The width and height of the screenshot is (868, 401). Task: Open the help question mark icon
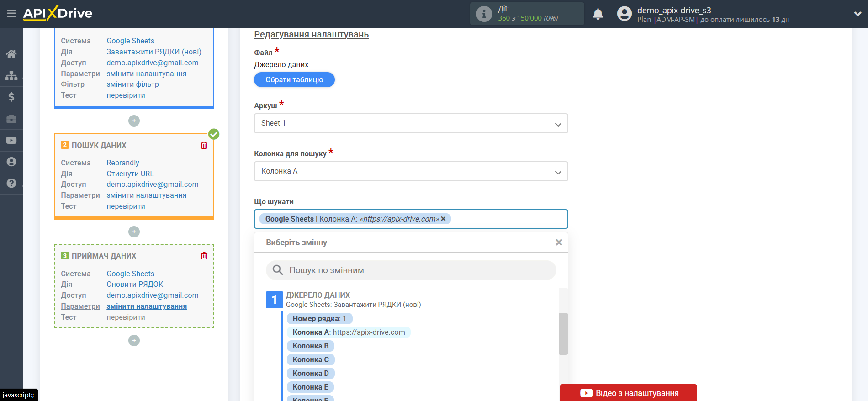(11, 183)
